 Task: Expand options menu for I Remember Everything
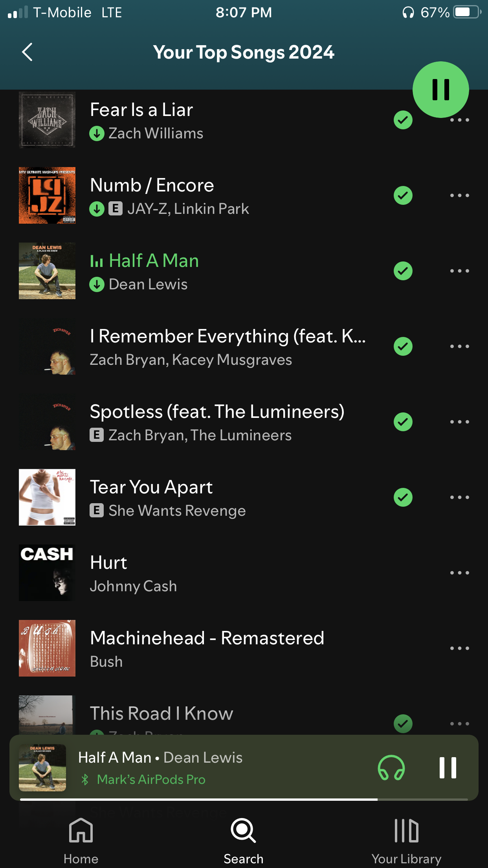pyautogui.click(x=459, y=346)
